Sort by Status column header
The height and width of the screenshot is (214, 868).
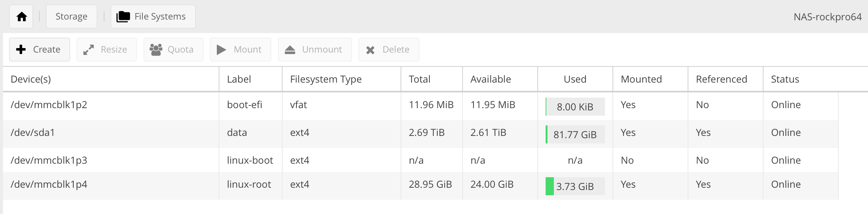(x=785, y=79)
